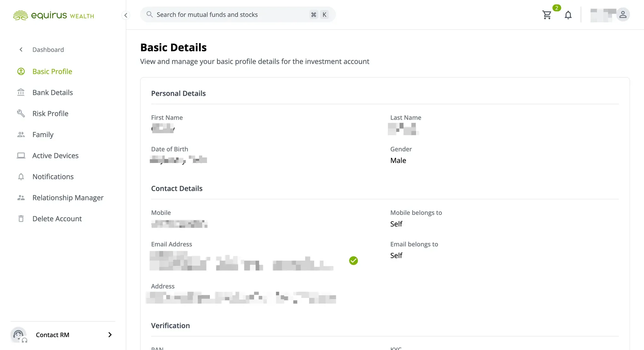The image size is (644, 350).
Task: Click the K shortcut key hint
Action: point(324,14)
